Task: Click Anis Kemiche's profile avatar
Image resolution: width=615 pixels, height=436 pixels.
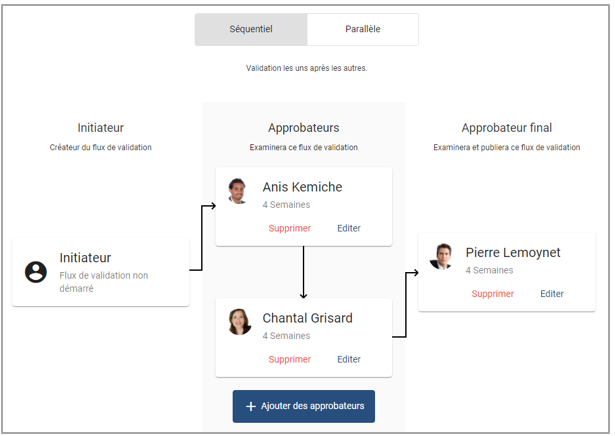Action: (x=238, y=191)
